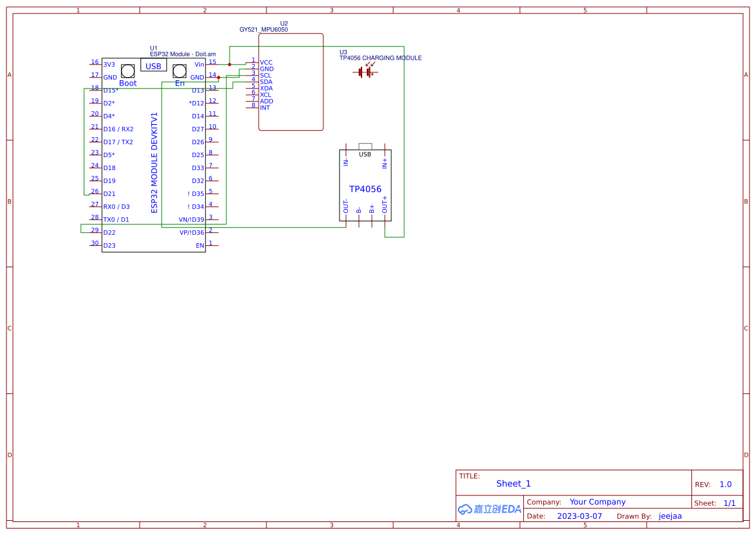Click the Sheet_1 title text
This screenshot has height=535, width=756.
point(513,483)
